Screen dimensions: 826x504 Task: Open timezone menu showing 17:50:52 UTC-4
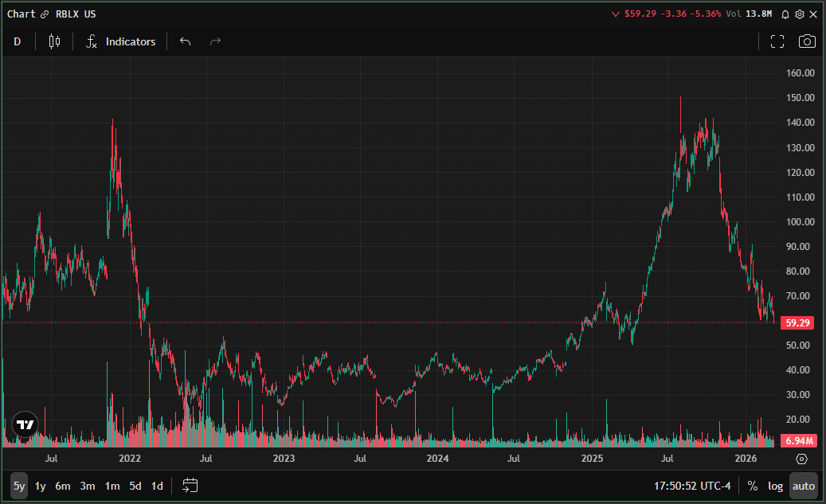pyautogui.click(x=692, y=486)
